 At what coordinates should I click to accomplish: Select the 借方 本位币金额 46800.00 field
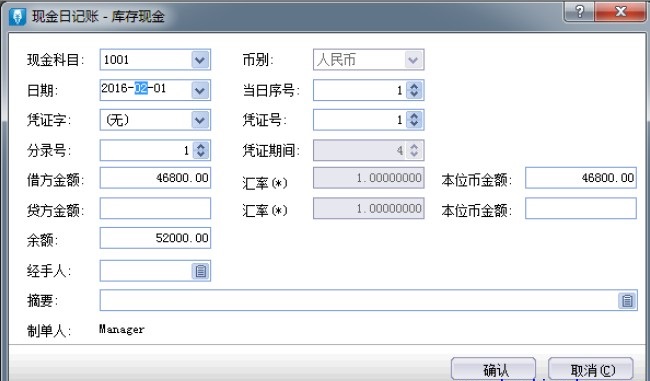(x=581, y=178)
